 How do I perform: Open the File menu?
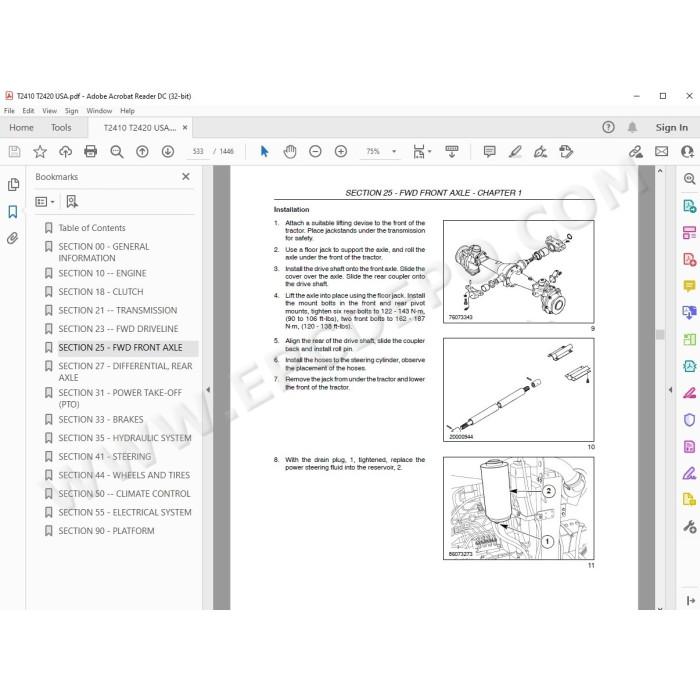point(9,111)
